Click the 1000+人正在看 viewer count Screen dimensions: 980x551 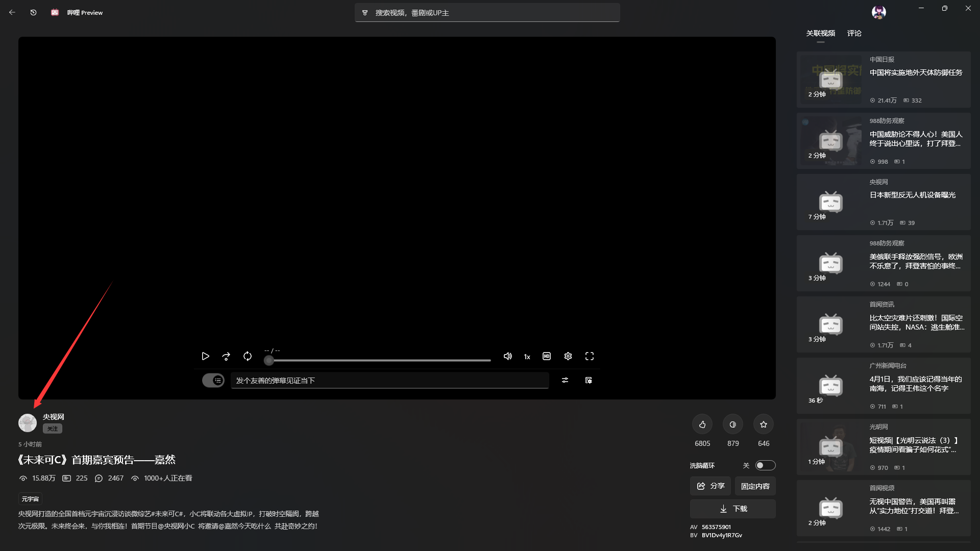click(x=168, y=478)
